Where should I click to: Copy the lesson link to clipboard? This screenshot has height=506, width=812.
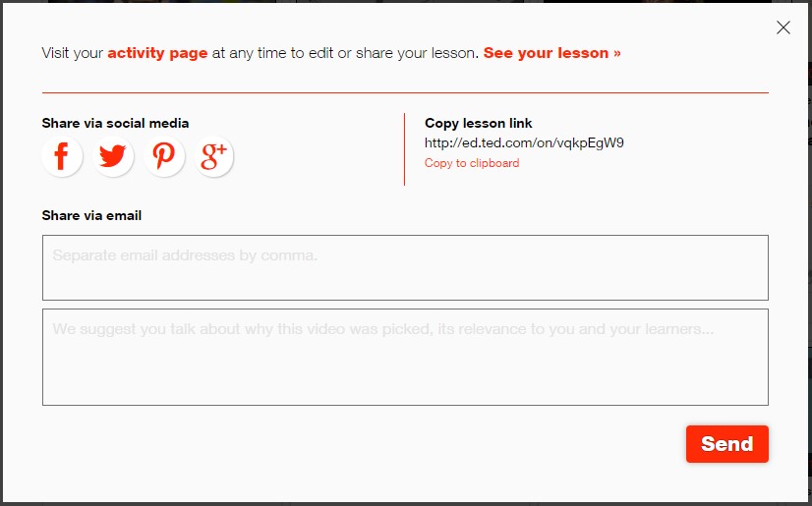tap(472, 163)
